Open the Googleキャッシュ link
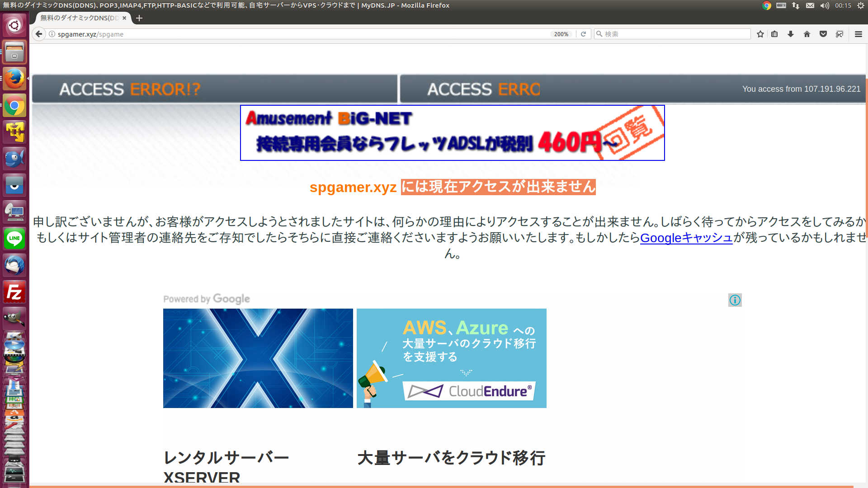The height and width of the screenshot is (488, 868). pyautogui.click(x=686, y=238)
